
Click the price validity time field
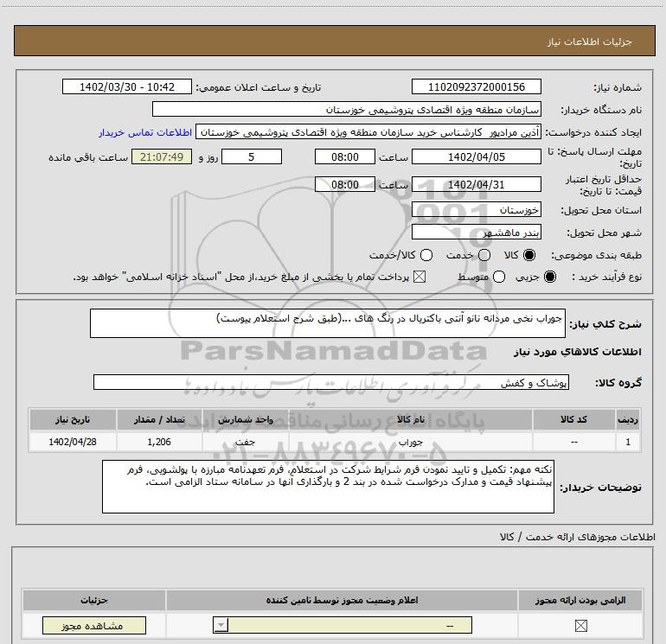point(345,185)
